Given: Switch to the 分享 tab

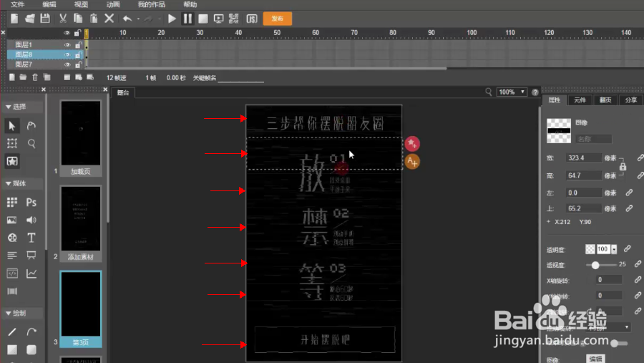Looking at the screenshot, I should [x=631, y=100].
